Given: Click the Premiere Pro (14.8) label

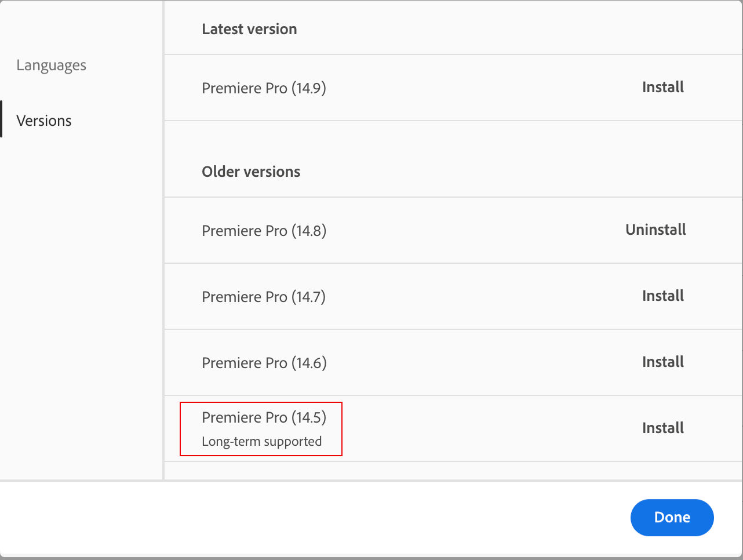Looking at the screenshot, I should [x=264, y=231].
